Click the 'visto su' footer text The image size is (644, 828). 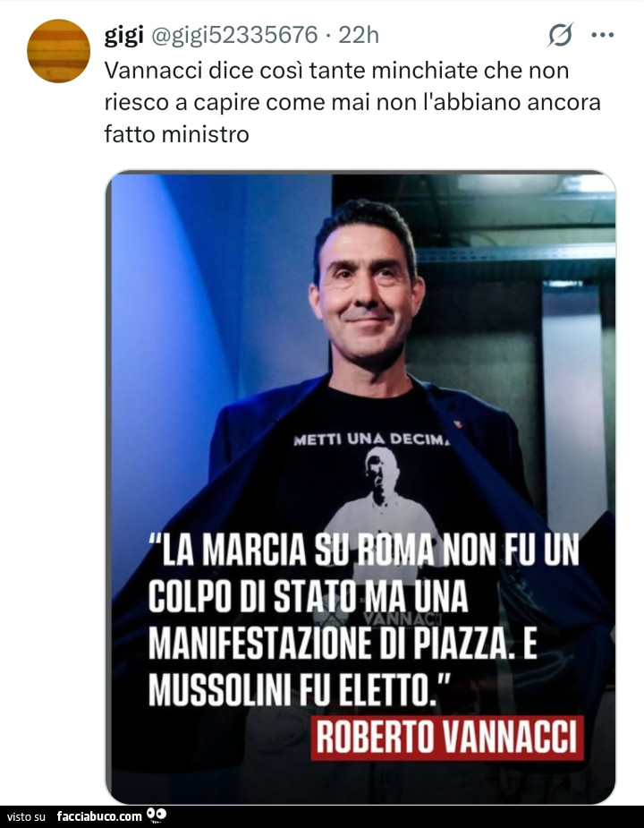point(27,817)
